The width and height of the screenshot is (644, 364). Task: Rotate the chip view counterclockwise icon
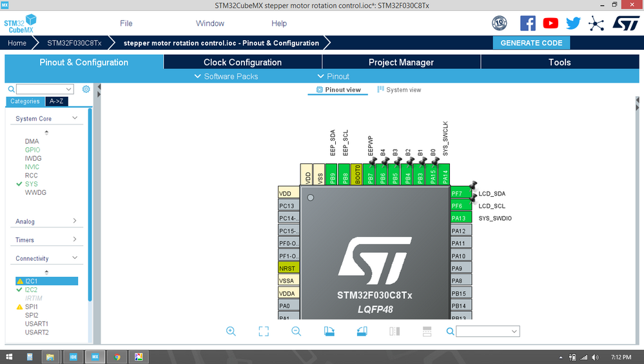pos(362,331)
